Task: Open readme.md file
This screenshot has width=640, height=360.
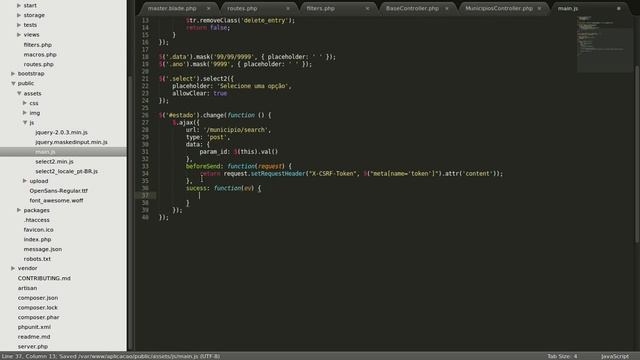Action: click(34, 337)
